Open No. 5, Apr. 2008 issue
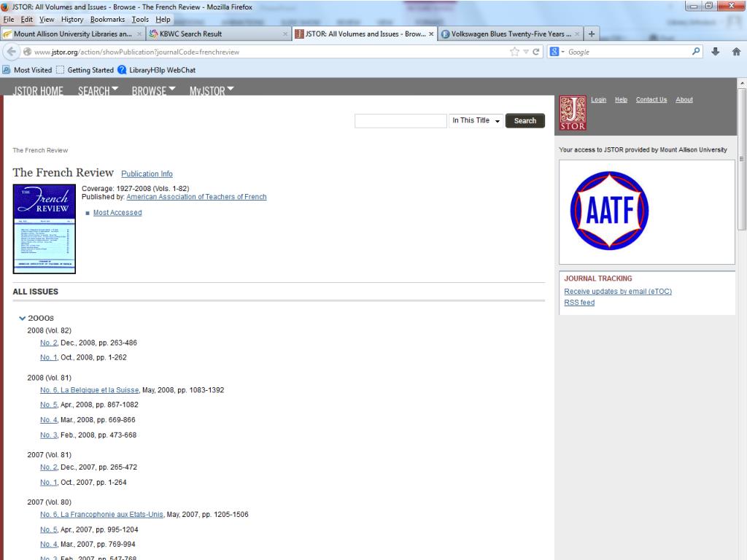 49,405
